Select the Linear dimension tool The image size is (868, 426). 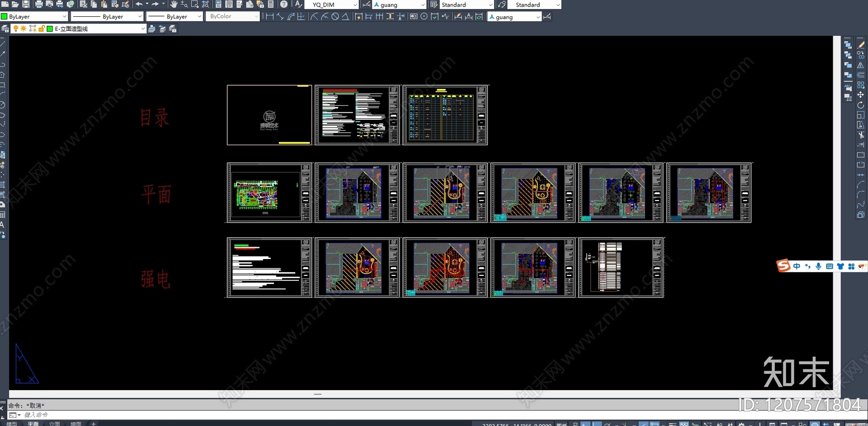[x=270, y=17]
